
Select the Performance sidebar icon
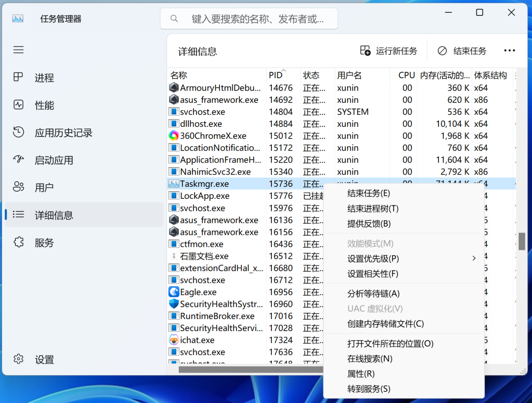44,105
